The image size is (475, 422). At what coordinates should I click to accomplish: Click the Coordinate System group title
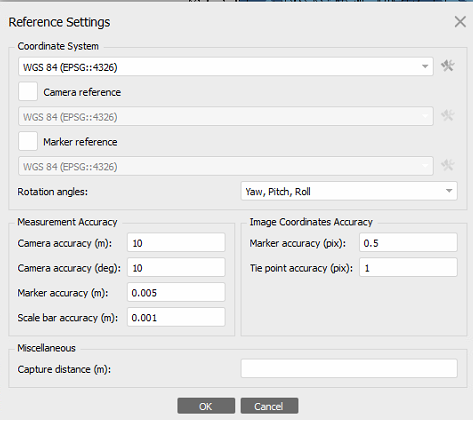coord(58,46)
